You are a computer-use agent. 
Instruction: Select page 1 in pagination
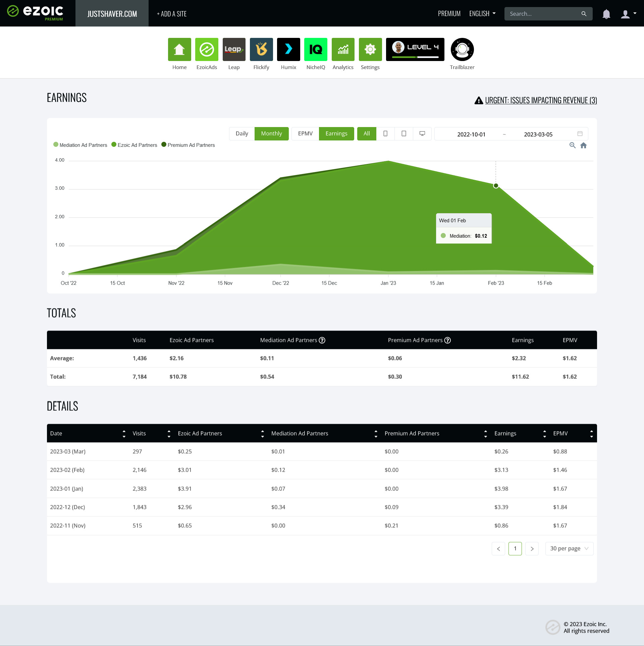pyautogui.click(x=515, y=549)
